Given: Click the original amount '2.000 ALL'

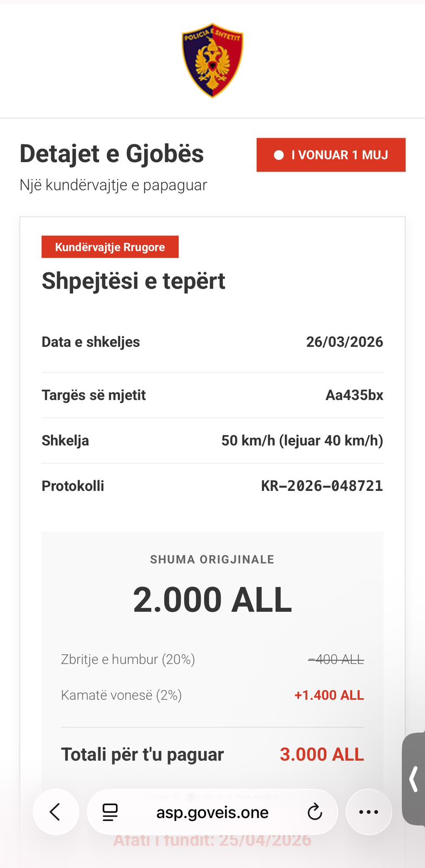Looking at the screenshot, I should (x=212, y=599).
